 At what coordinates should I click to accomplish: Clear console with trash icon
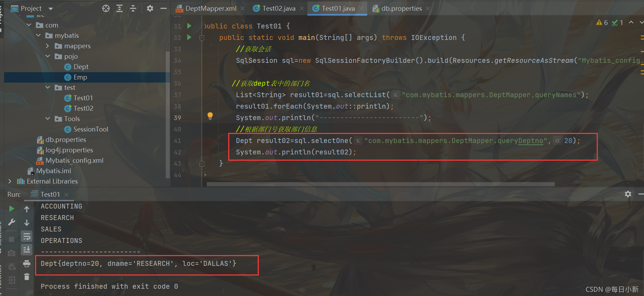point(27,277)
